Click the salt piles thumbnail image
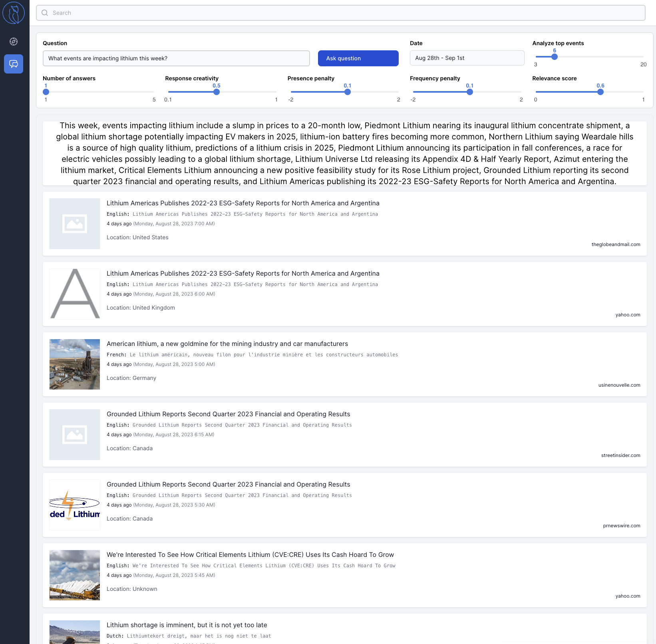The height and width of the screenshot is (644, 656). coord(75,575)
